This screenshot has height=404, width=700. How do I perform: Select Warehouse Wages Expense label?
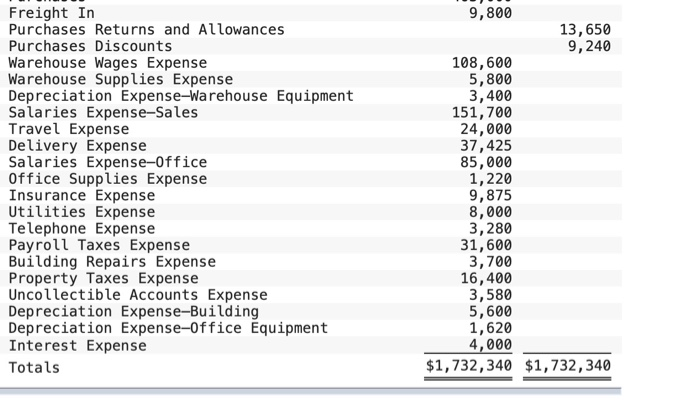pyautogui.click(x=108, y=62)
